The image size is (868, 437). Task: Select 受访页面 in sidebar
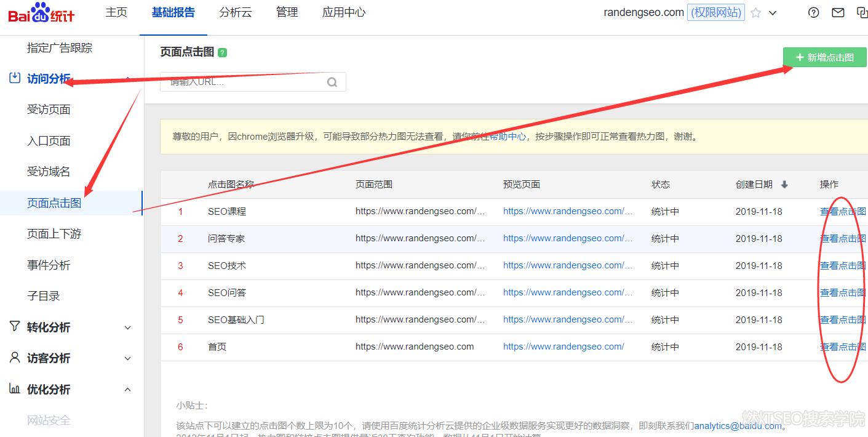click(49, 110)
